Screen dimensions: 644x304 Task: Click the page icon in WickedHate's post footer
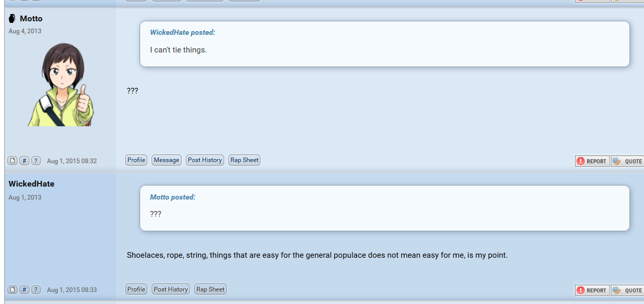pos(12,289)
